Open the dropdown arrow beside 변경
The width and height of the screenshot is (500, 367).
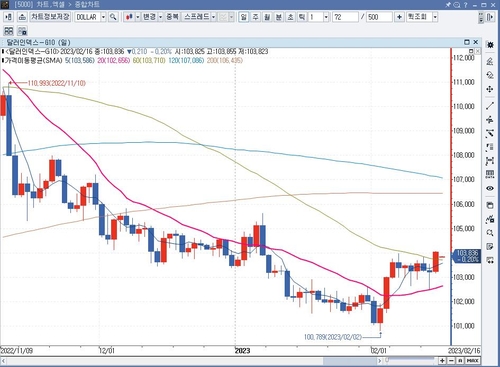click(161, 17)
